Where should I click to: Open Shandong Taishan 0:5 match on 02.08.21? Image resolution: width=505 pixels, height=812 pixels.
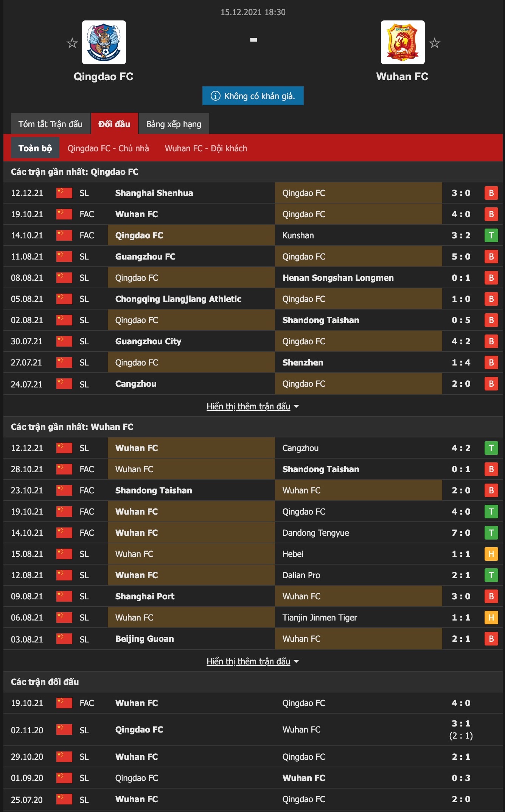[x=253, y=320]
